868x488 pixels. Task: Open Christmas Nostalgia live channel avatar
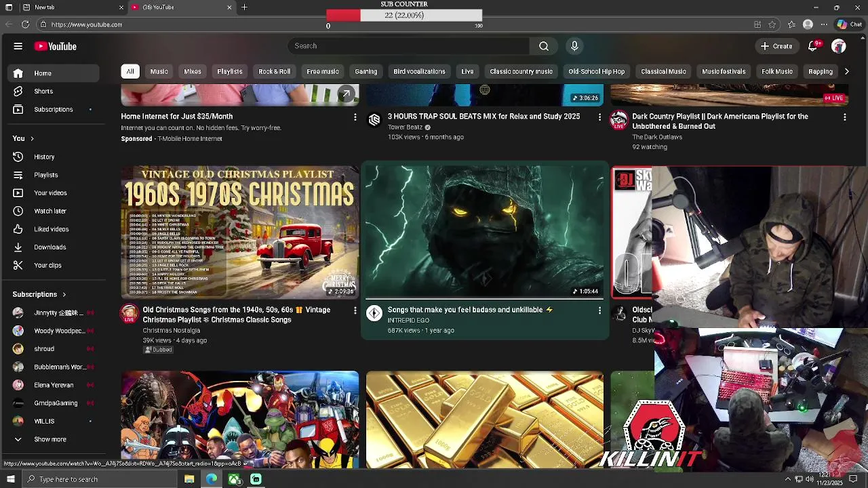coord(130,313)
